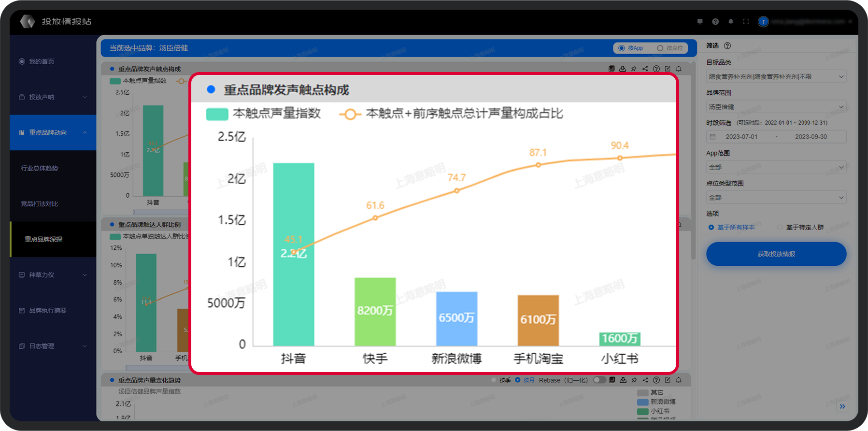868x431 pixels.
Task: Select 基于特定人群 radio option
Action: coord(800,228)
